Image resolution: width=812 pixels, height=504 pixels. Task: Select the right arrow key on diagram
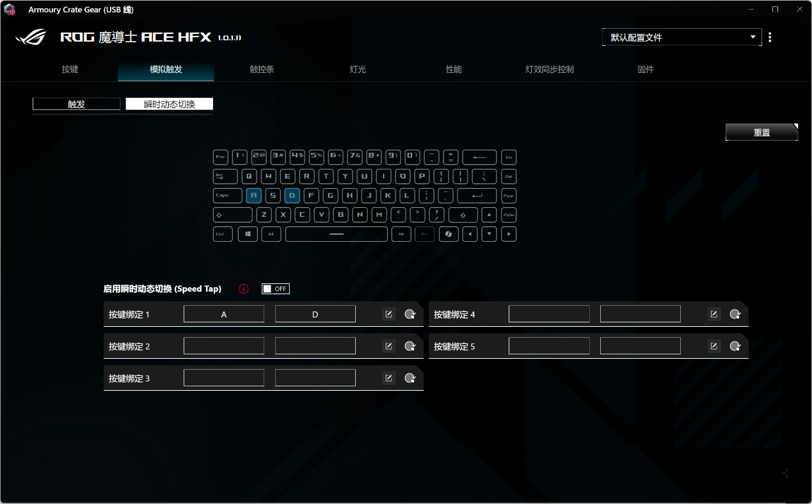(509, 234)
